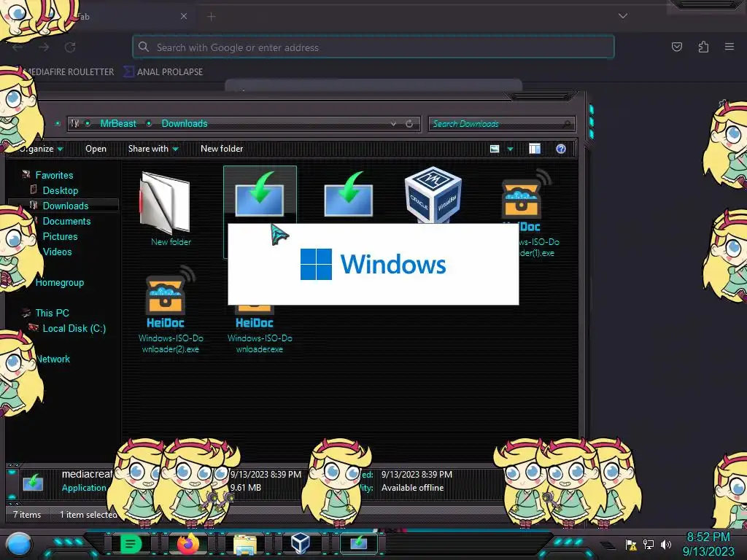The width and height of the screenshot is (747, 560).
Task: Click Firefox forward arrow
Action: [x=44, y=47]
